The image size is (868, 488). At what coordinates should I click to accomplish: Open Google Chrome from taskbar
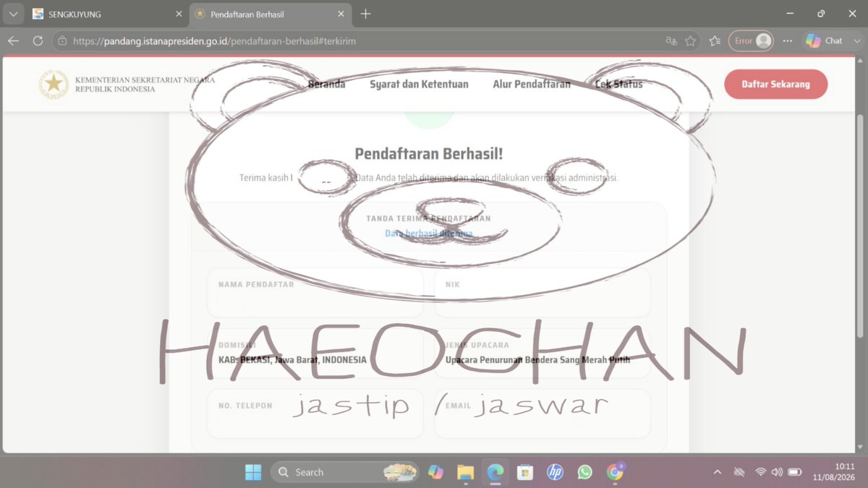[x=616, y=472]
